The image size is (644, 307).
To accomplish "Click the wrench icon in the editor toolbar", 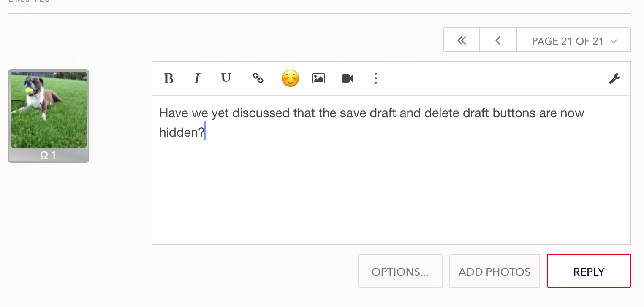I will pyautogui.click(x=614, y=79).
